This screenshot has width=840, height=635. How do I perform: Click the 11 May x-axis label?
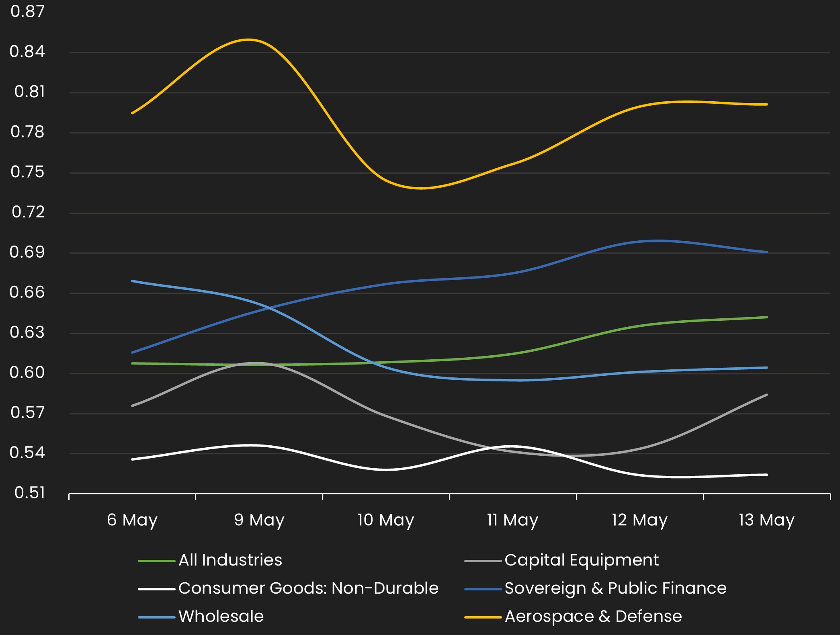pos(512,520)
